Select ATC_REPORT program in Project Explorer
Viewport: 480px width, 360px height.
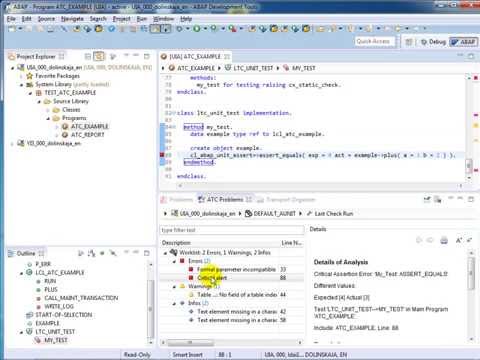click(x=83, y=135)
